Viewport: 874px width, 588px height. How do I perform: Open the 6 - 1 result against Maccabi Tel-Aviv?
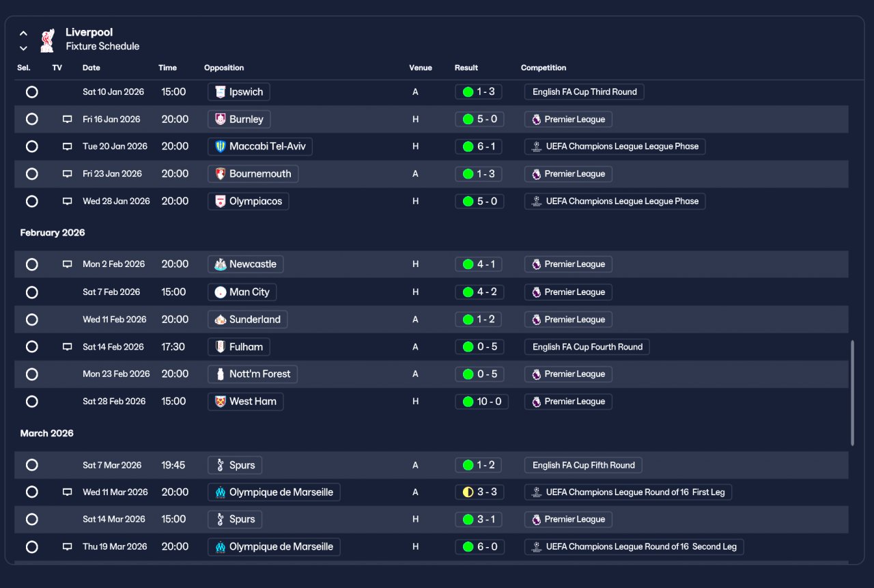(x=479, y=146)
